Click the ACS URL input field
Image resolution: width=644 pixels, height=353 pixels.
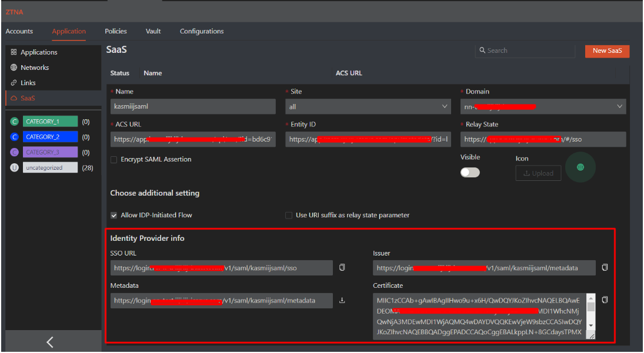pyautogui.click(x=193, y=139)
